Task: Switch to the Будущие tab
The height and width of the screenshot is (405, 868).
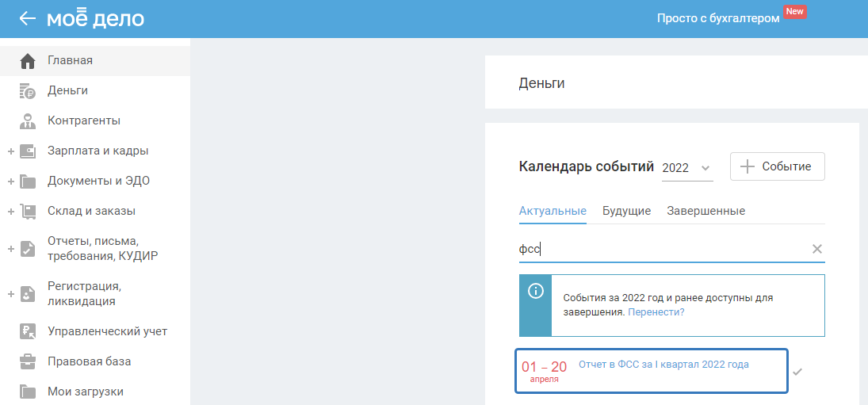Action: coord(626,211)
